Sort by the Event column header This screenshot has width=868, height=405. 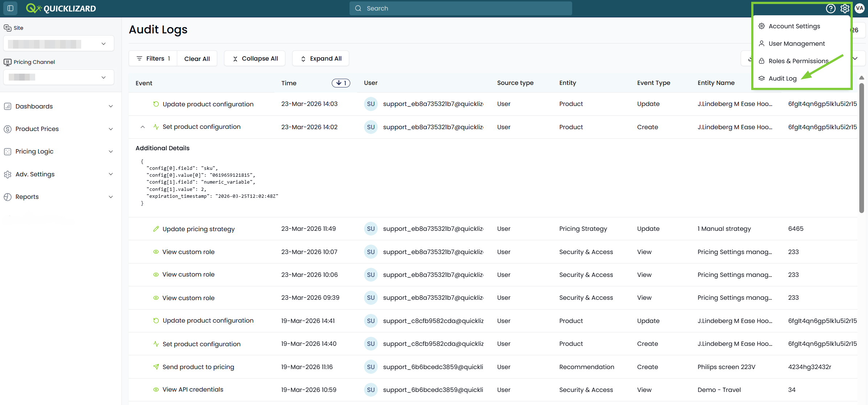[x=144, y=83]
